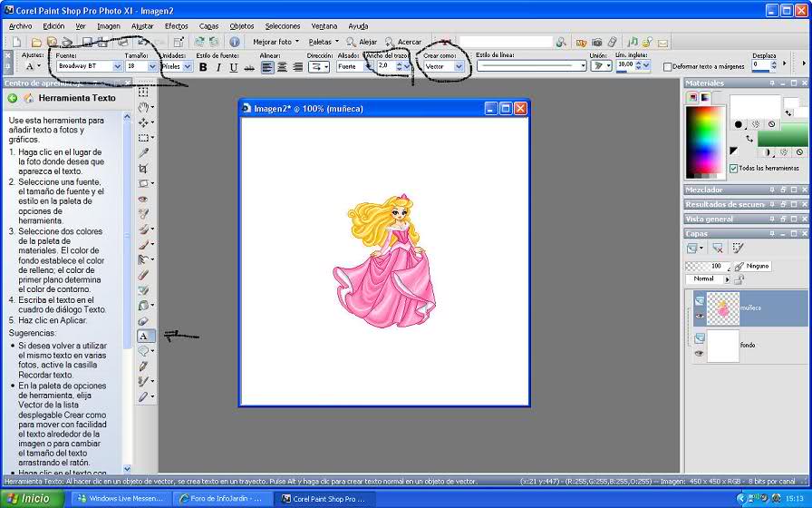Select the Red Eye tool
This screenshot has height=508, width=812.
[143, 199]
